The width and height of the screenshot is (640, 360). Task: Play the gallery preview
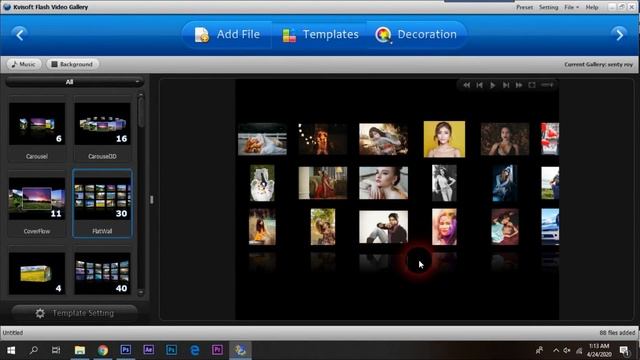[x=493, y=85]
